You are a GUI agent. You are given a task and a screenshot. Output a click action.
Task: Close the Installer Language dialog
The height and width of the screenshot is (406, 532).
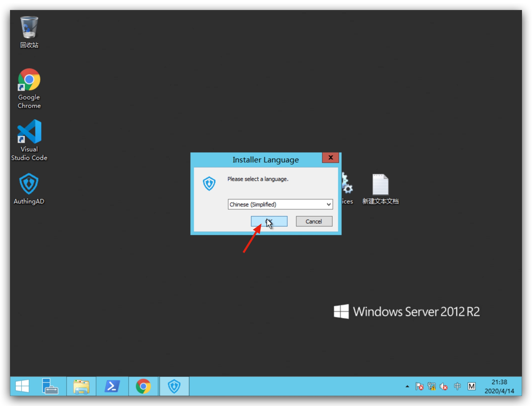pos(330,158)
